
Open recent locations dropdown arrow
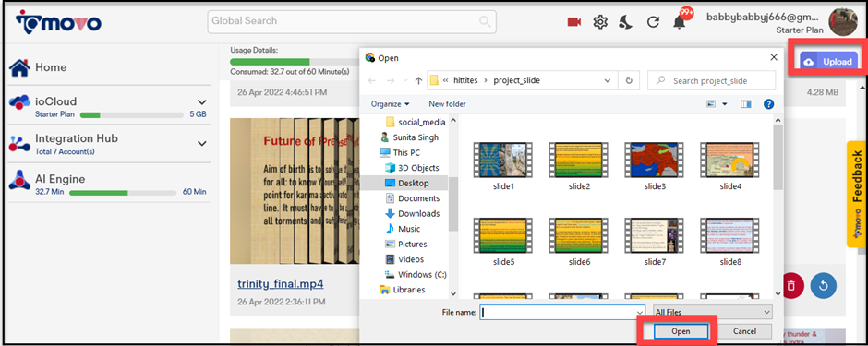pos(405,81)
